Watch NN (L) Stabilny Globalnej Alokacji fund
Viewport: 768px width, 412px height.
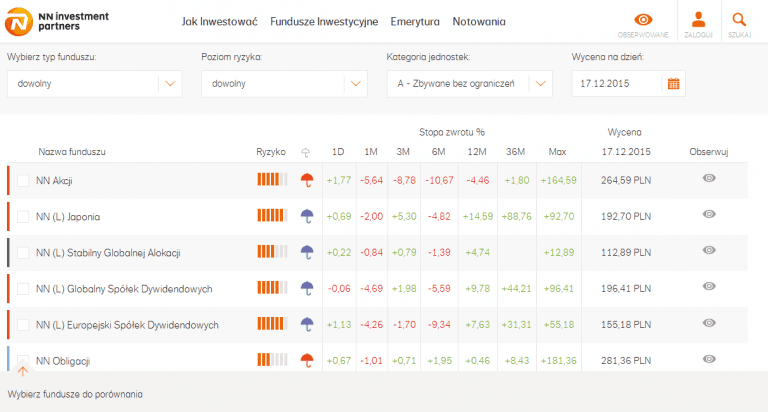click(x=709, y=251)
